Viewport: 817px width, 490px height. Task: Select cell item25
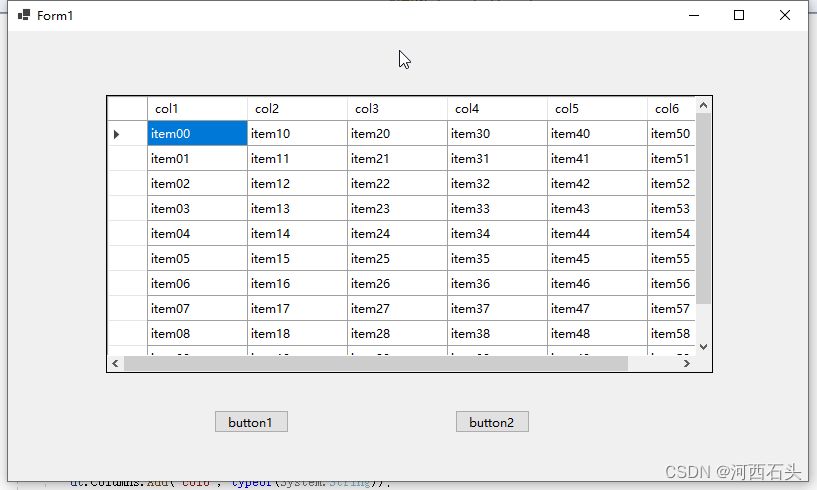pyautogui.click(x=398, y=259)
